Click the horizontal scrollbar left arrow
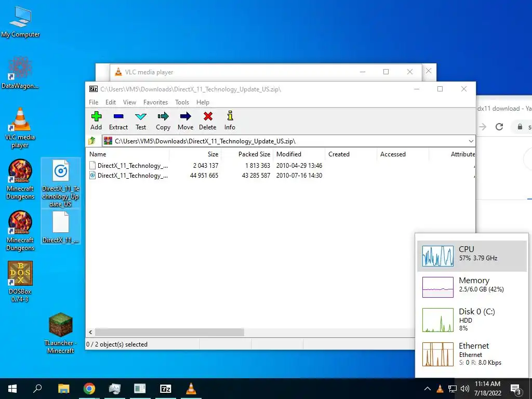The image size is (532, 399). (x=90, y=332)
